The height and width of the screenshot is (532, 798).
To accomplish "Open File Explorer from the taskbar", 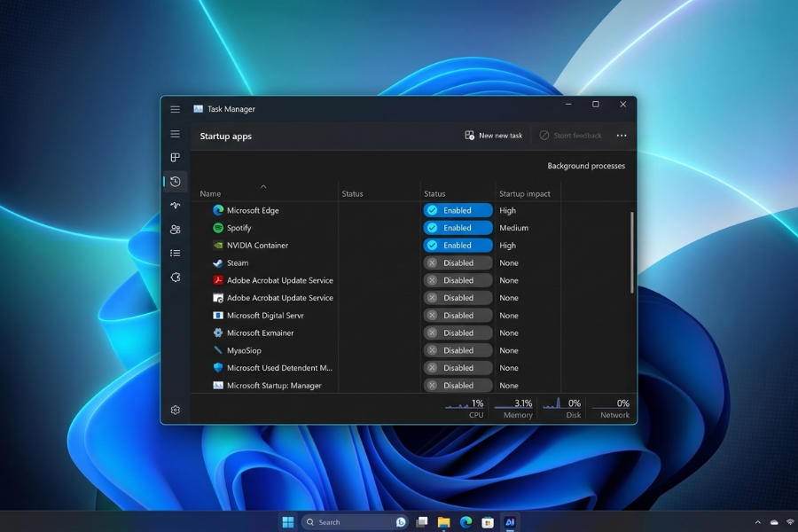I will [444, 522].
